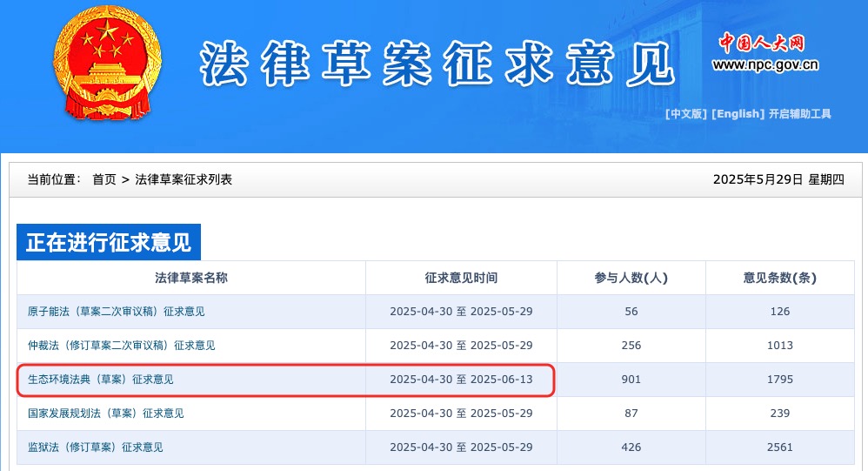
Task: Click the red 中国人大网 logo
Action: point(761,43)
